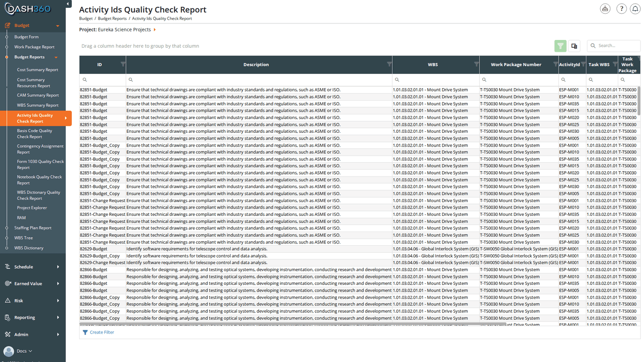Click the DASH360 logo

click(28, 9)
